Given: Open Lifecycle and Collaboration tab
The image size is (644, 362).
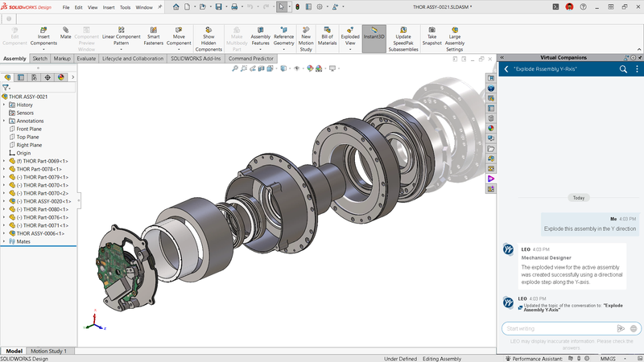Looking at the screenshot, I should coord(133,58).
